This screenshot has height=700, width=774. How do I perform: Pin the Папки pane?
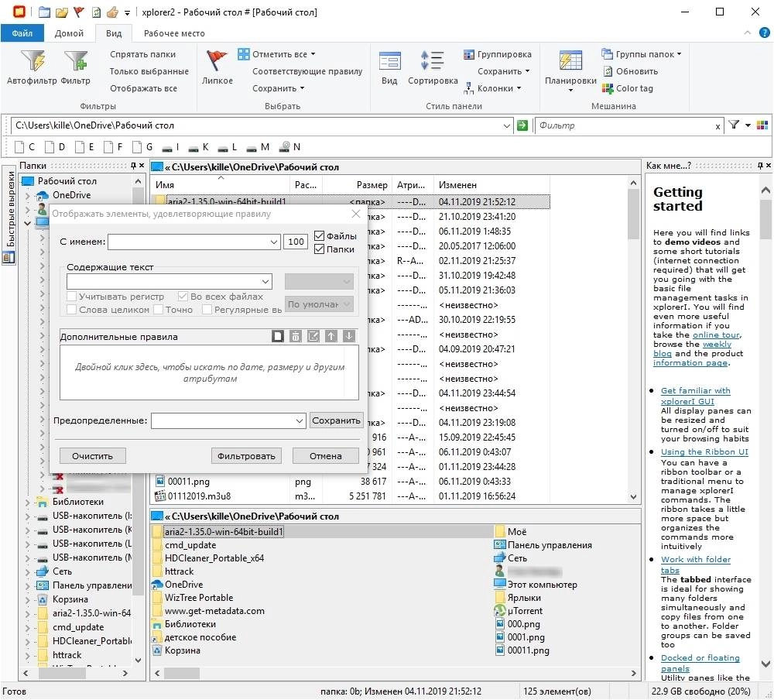pos(133,166)
